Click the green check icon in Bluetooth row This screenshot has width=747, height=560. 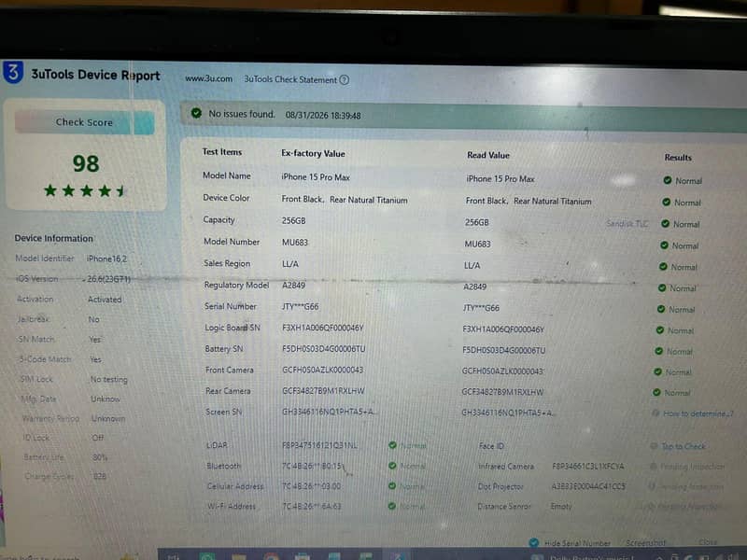coord(392,466)
